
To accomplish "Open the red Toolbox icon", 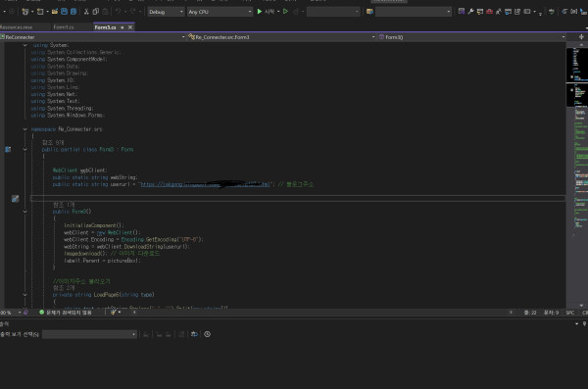I will click(489, 12).
